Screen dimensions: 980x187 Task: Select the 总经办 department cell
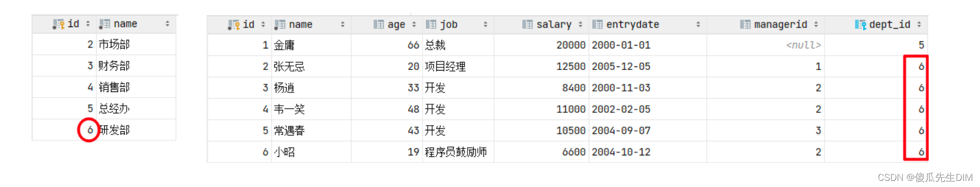point(136,109)
